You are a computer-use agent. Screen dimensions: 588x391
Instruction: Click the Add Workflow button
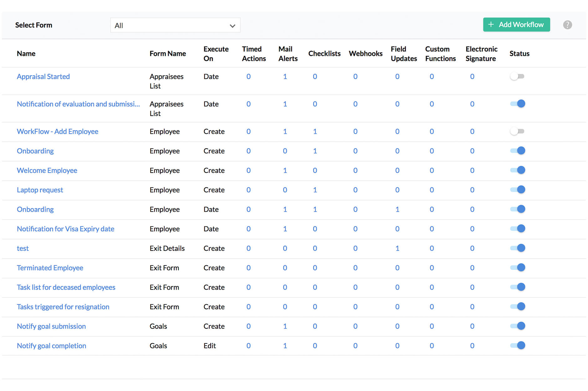[x=516, y=24]
